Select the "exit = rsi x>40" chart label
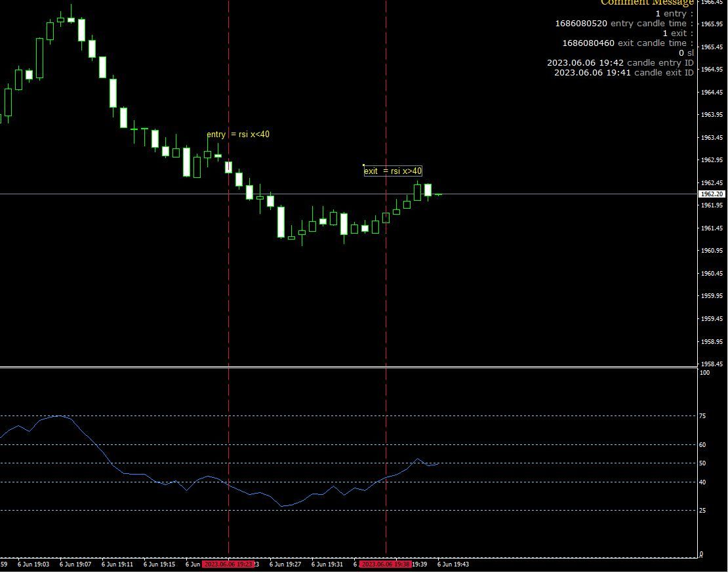Image resolution: width=728 pixels, height=573 pixels. pos(393,171)
